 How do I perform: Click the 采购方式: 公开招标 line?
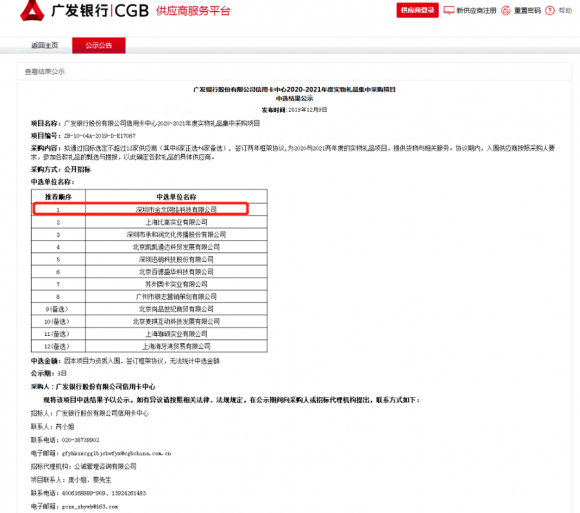[x=61, y=169]
